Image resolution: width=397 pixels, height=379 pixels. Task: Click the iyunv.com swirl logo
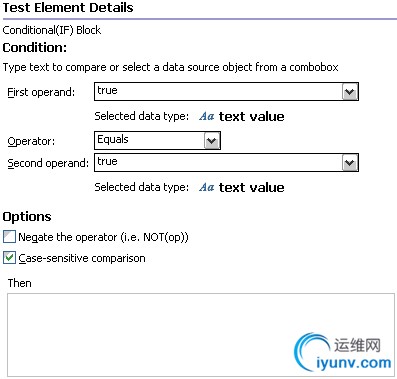tap(311, 352)
